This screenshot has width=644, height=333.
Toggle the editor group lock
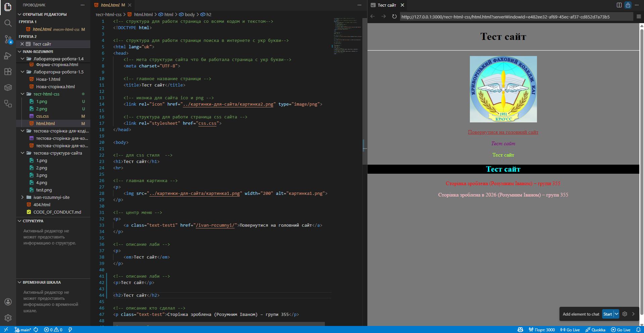point(628,5)
